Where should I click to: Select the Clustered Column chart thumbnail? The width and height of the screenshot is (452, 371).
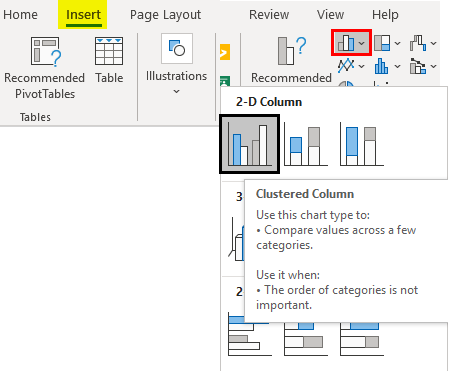pyautogui.click(x=249, y=144)
